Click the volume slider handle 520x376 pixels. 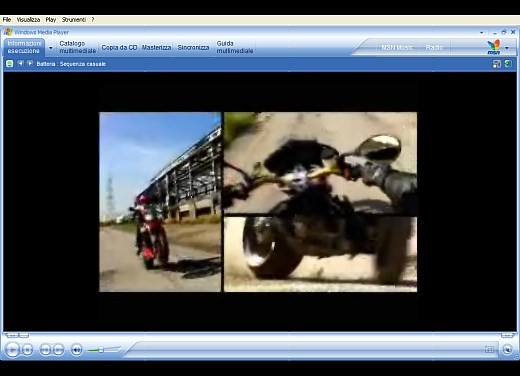pos(101,350)
